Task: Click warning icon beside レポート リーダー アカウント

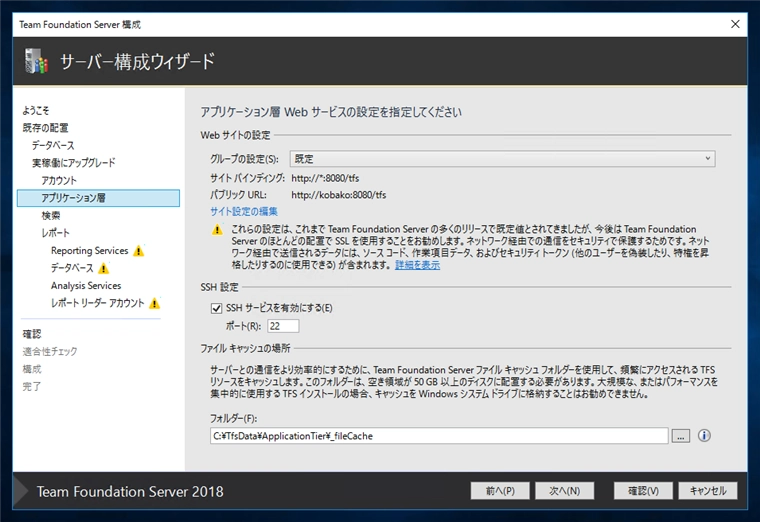Action: click(154, 303)
